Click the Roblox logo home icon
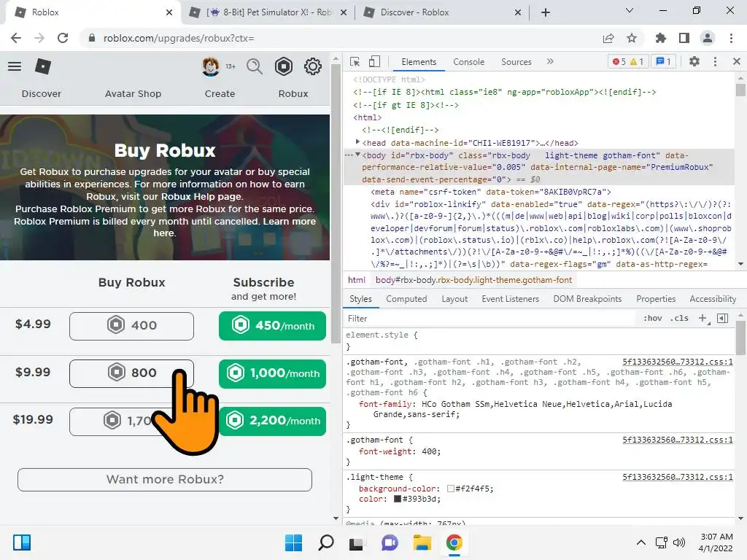The image size is (747, 560). 43,66
